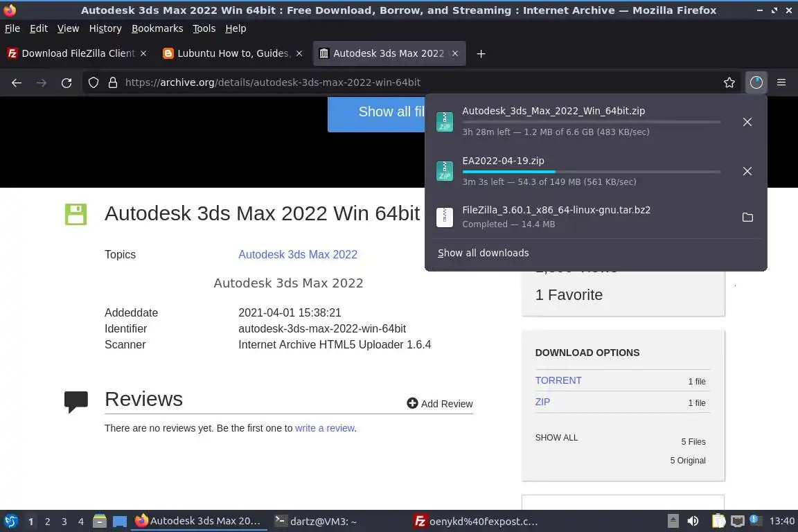Switch to virtual desktop 2
This screenshot has height=532, width=798.
47,522
